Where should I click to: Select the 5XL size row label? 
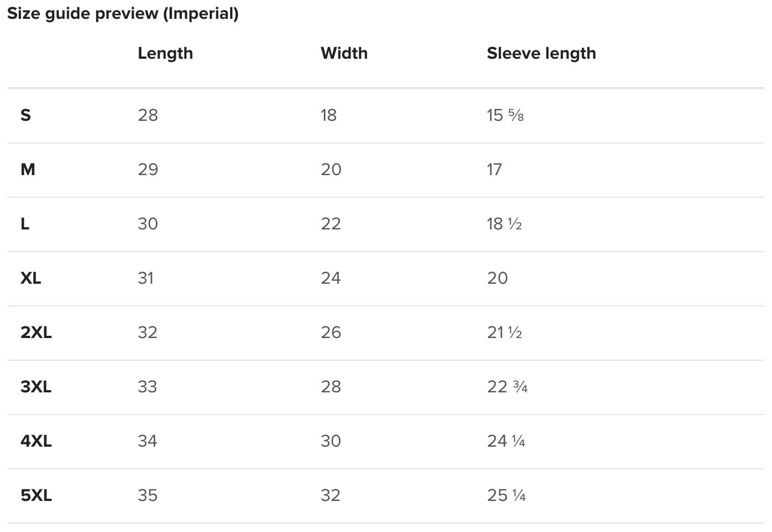coord(36,495)
